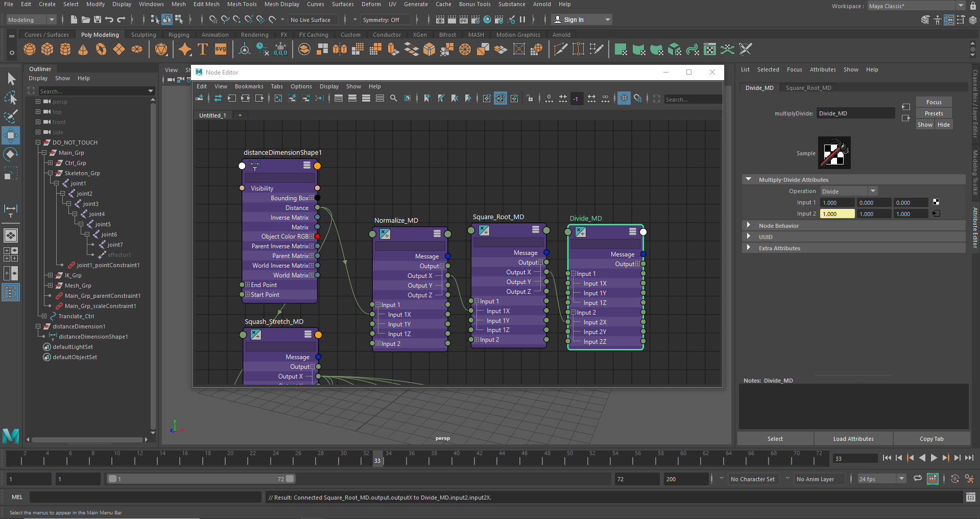
Task: Open the Maya script editor icon
Action: (x=971, y=497)
